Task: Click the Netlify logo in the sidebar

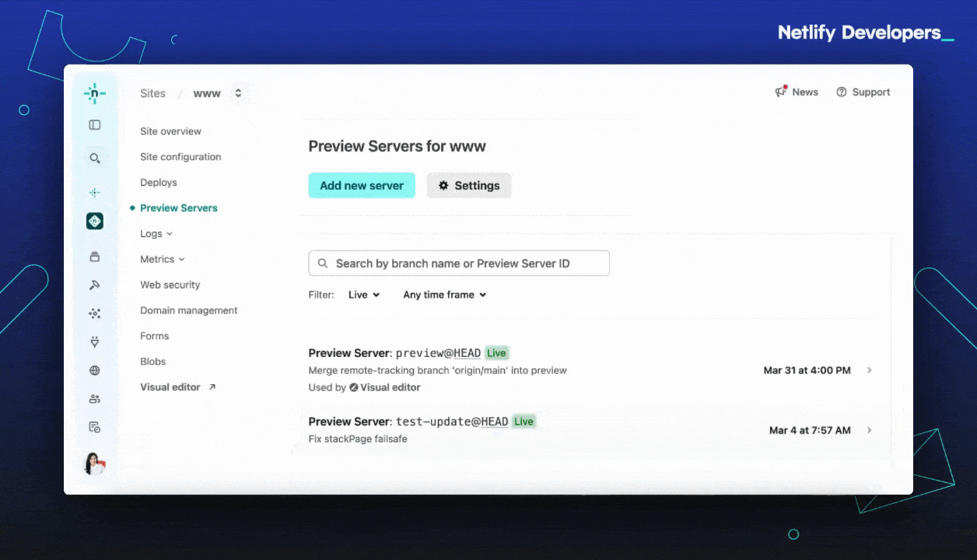Action: coord(94,93)
